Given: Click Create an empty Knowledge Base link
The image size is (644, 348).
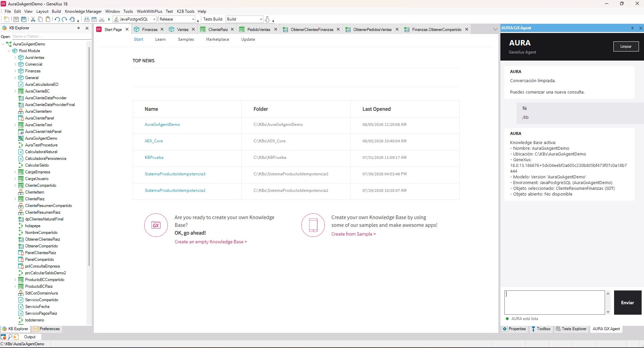Looking at the screenshot, I should [211, 242].
